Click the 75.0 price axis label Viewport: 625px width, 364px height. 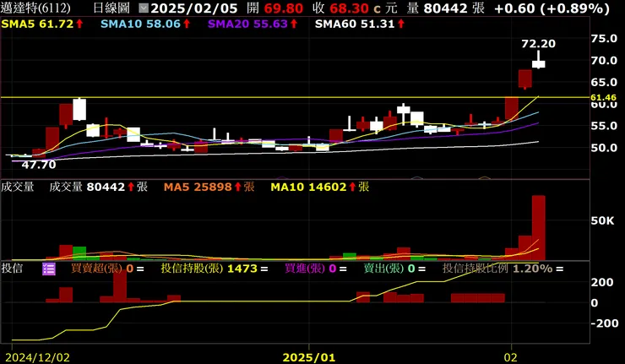[604, 39]
